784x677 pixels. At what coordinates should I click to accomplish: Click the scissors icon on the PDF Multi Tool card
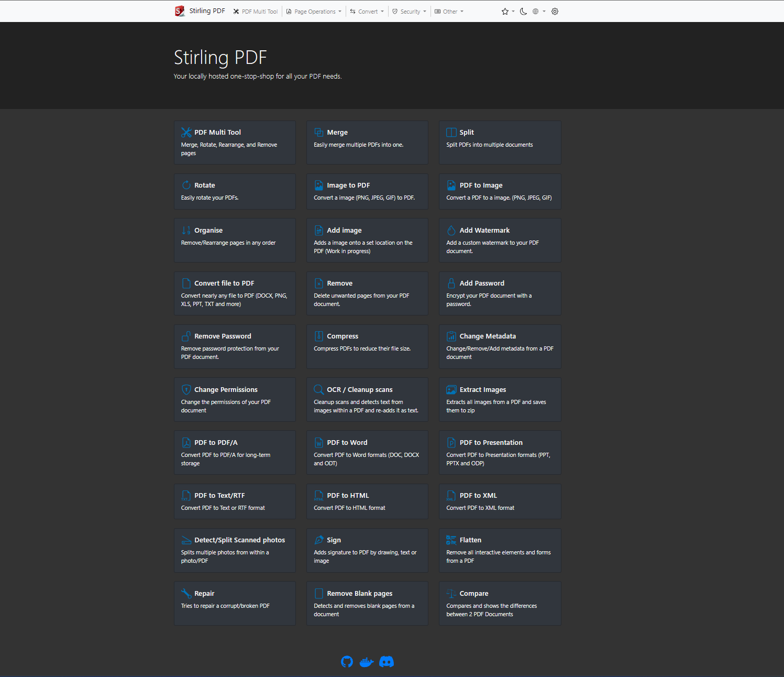tap(186, 133)
